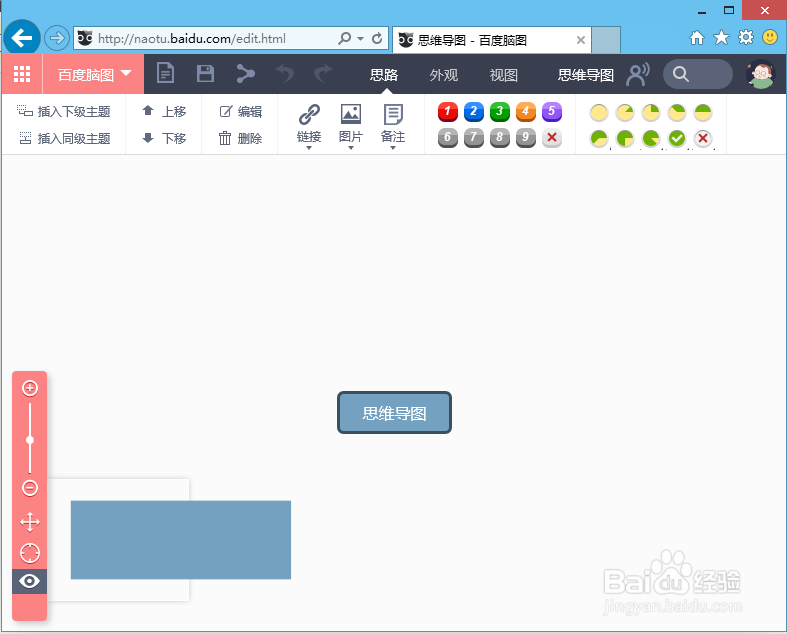Set progress to three-quarters pie icon
Image resolution: width=787 pixels, height=634 pixels.
pyautogui.click(x=625, y=139)
